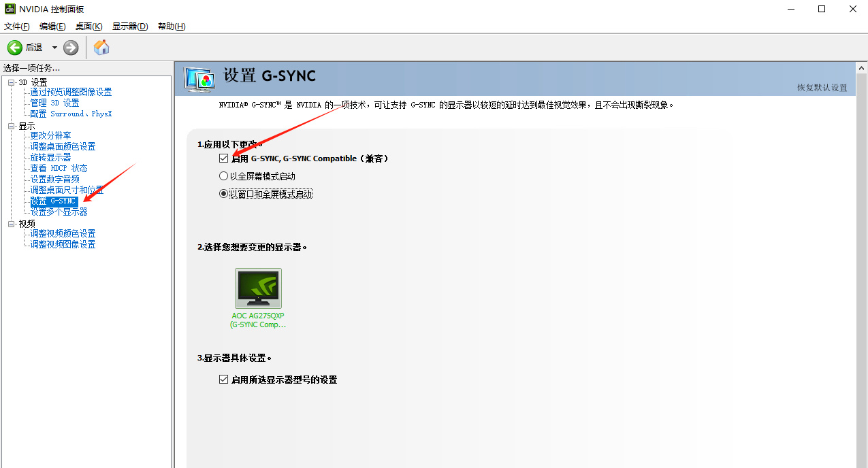Collapse the 视频 tree node

[x=11, y=224]
